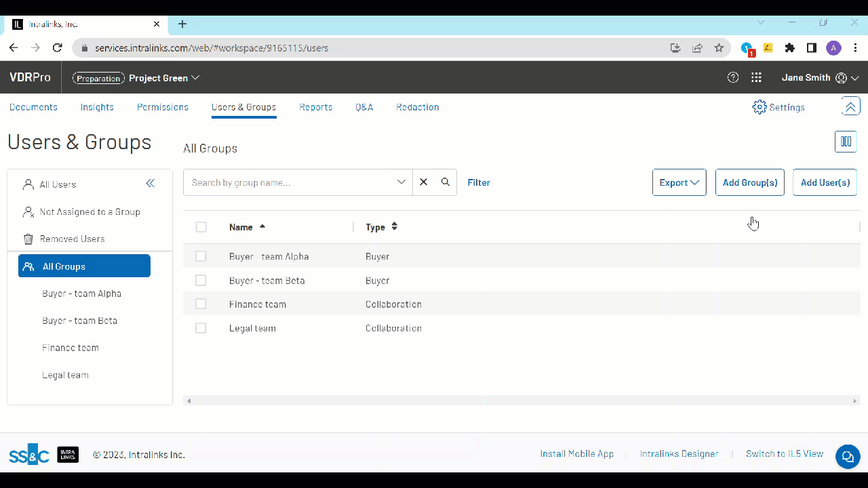Open a new browser tab
This screenshot has height=488, width=868.
click(x=182, y=24)
